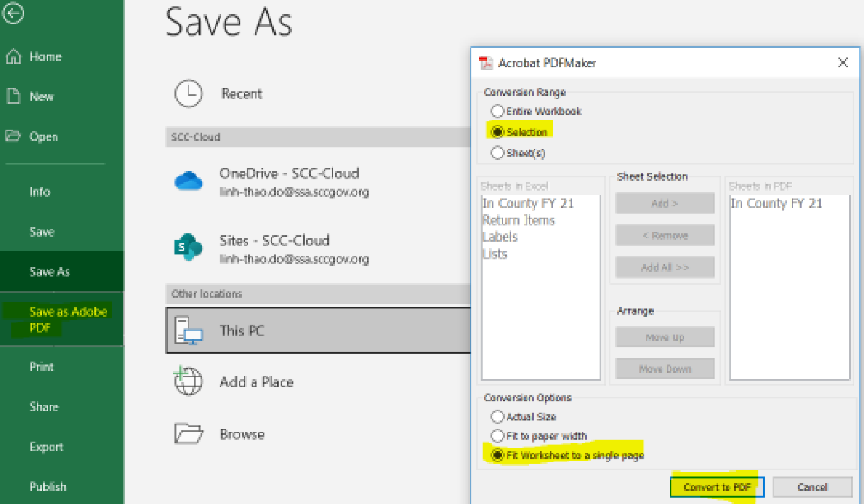The width and height of the screenshot is (864, 504).
Task: Click the This PC computer icon
Action: 188,331
